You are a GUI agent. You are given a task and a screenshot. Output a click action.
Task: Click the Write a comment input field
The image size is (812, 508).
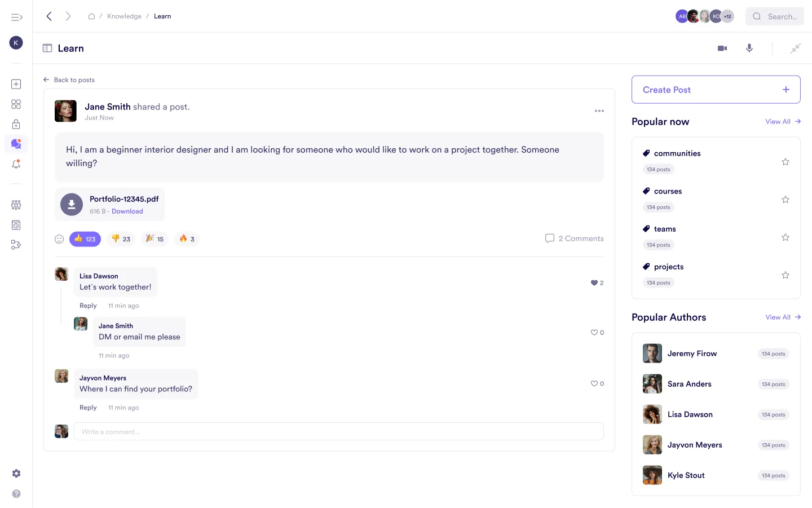pos(338,431)
